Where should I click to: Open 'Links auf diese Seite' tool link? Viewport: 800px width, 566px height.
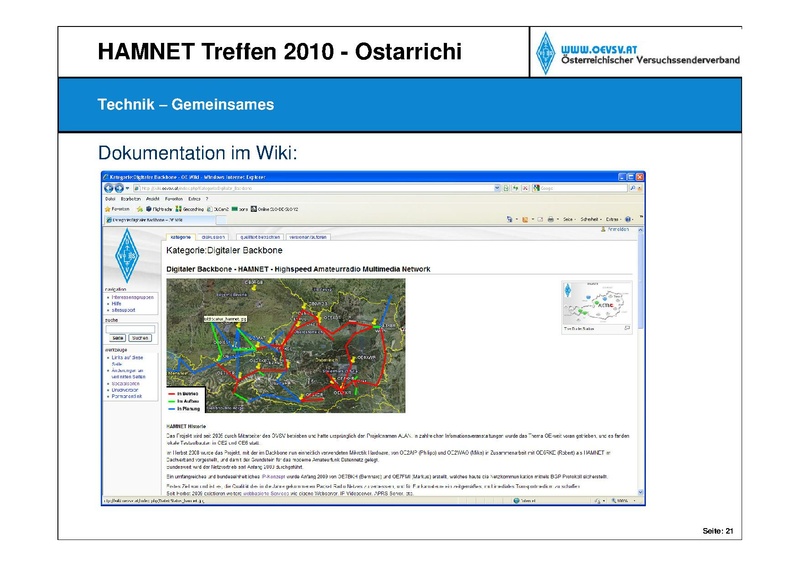(128, 361)
